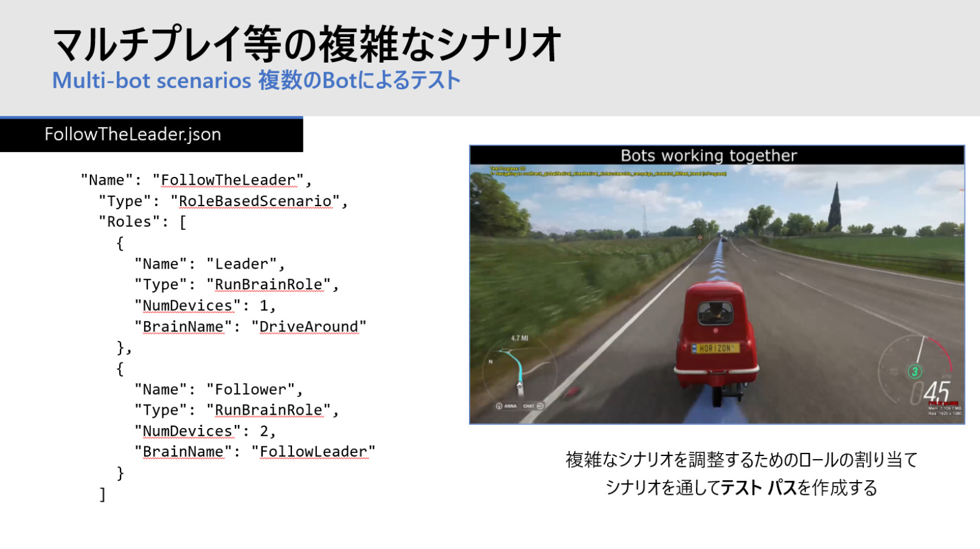Click the text シナリオを通してテスト パスを作成する
The width and height of the screenshot is (980, 549).
[741, 488]
